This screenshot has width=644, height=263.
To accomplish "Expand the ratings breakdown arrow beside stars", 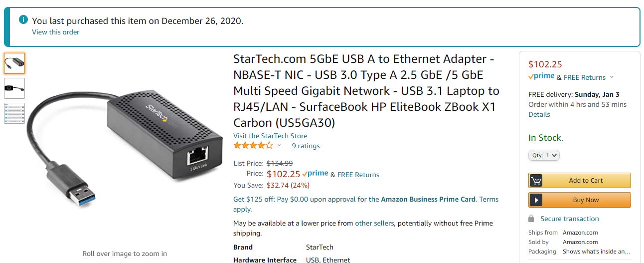I will 279,146.
